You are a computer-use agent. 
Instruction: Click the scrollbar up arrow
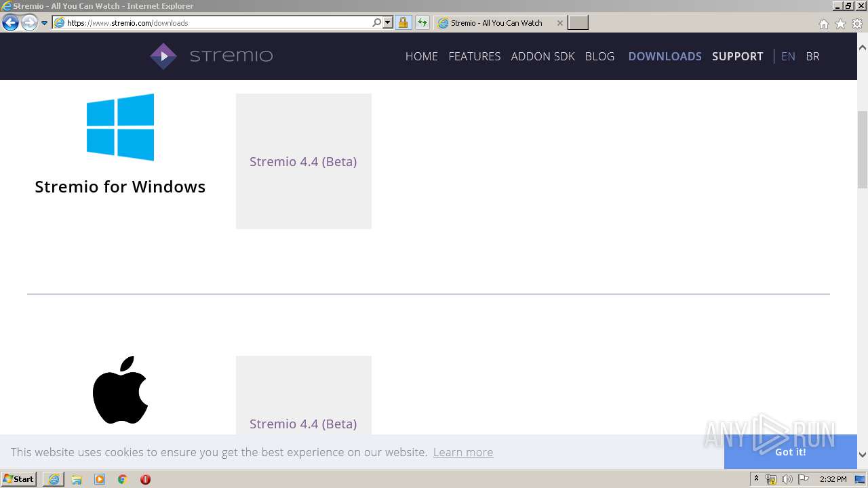click(863, 48)
